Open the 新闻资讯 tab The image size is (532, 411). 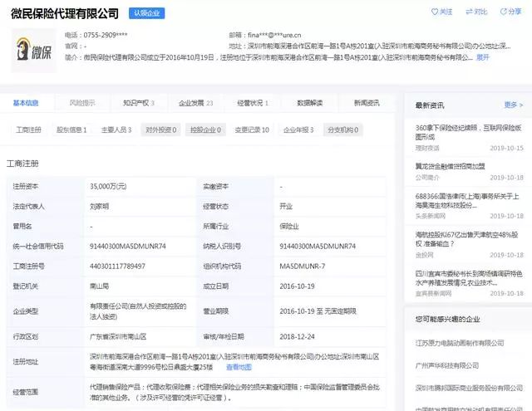click(x=367, y=103)
